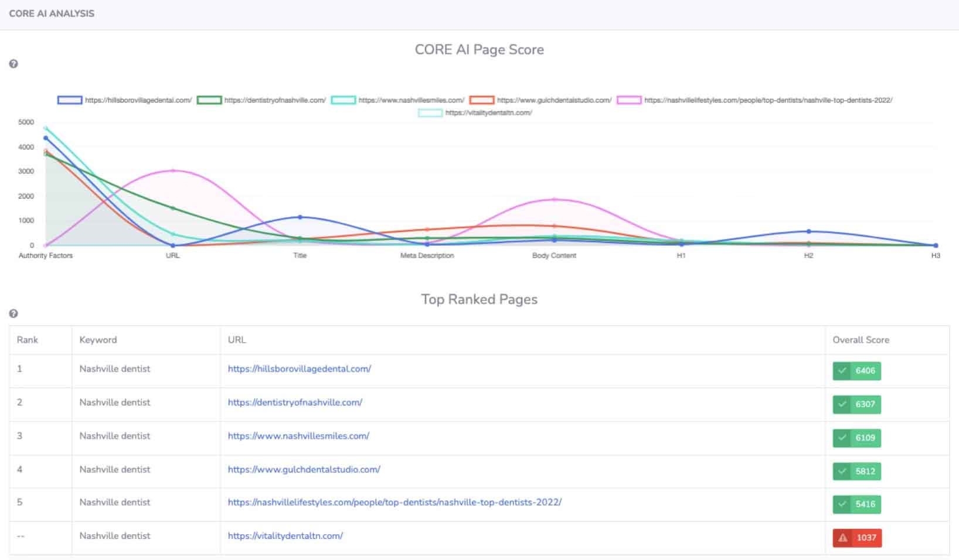
Task: Click the Meta Description axis label
Action: 427,255
